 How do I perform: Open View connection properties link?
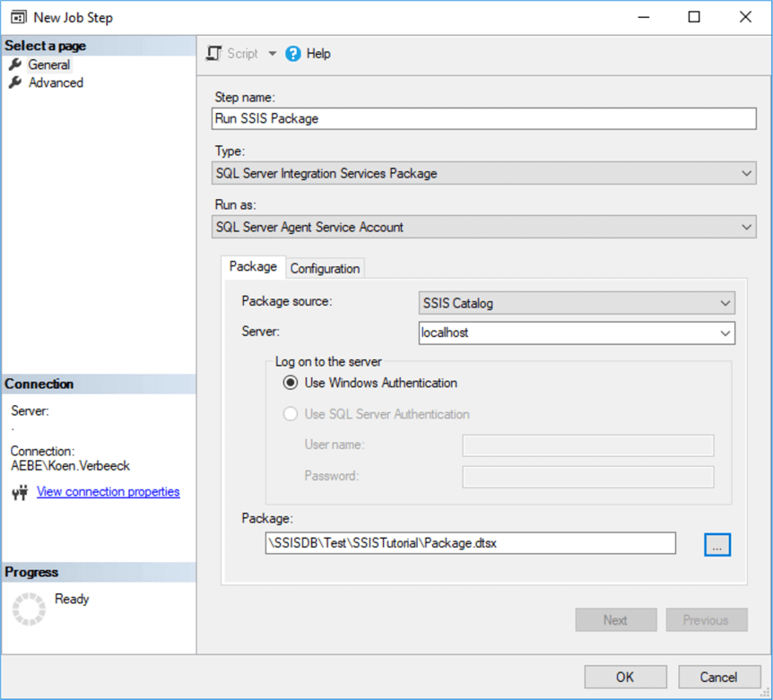coord(108,492)
